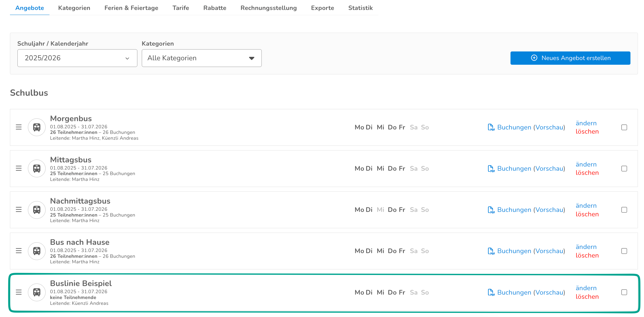
Task: Click löschen for Mittagsbus
Action: [587, 173]
